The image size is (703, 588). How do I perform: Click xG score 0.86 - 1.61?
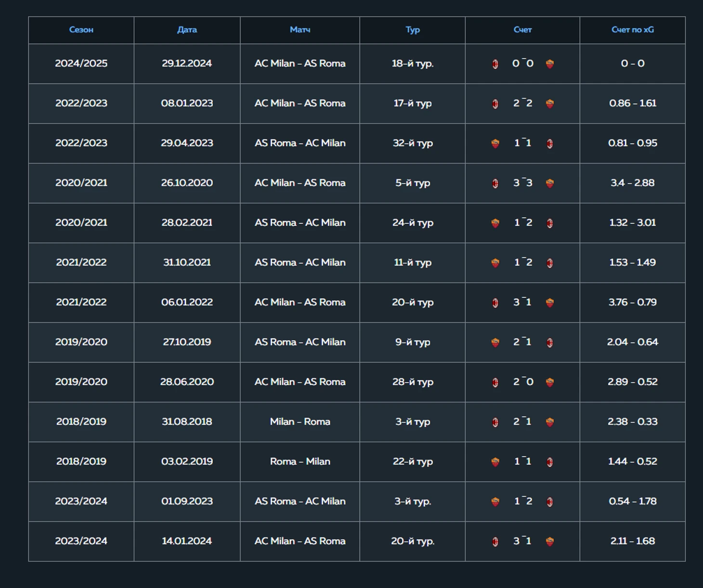(633, 103)
